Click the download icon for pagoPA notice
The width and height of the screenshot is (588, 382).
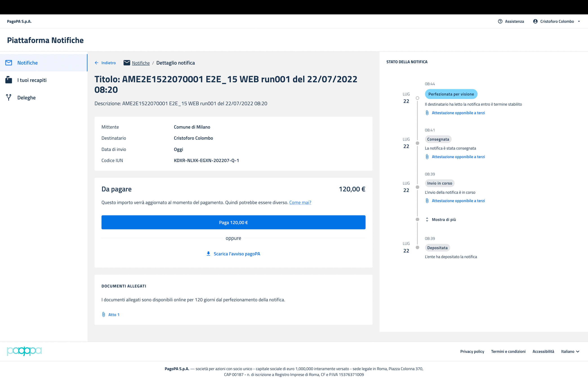[x=208, y=254]
